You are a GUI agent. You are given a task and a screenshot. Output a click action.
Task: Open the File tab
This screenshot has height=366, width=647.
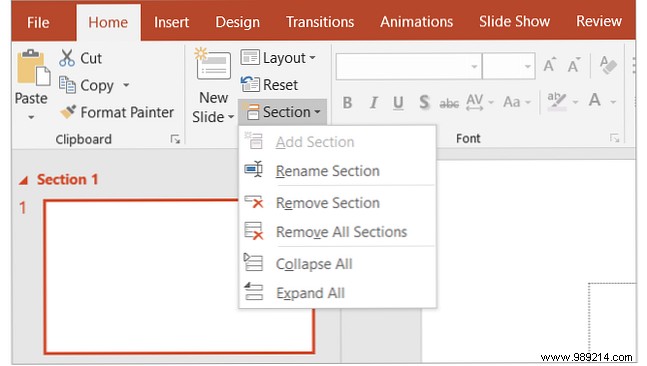click(38, 22)
